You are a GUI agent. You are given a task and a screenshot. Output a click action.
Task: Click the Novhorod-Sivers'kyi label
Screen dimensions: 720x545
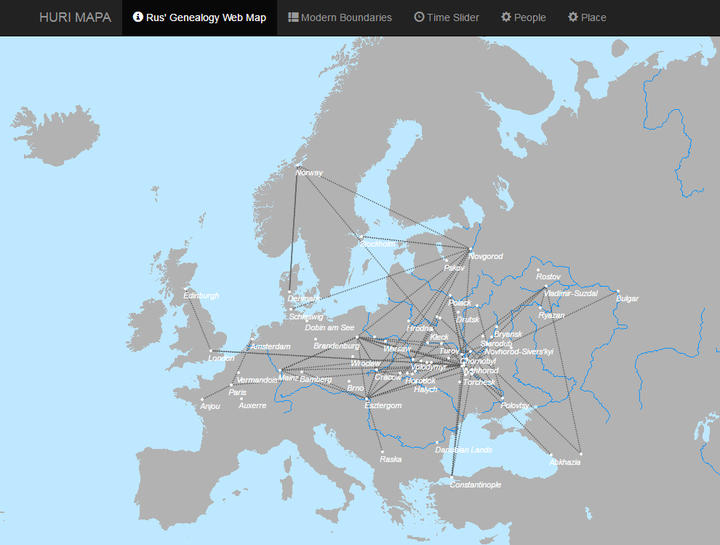(x=519, y=351)
